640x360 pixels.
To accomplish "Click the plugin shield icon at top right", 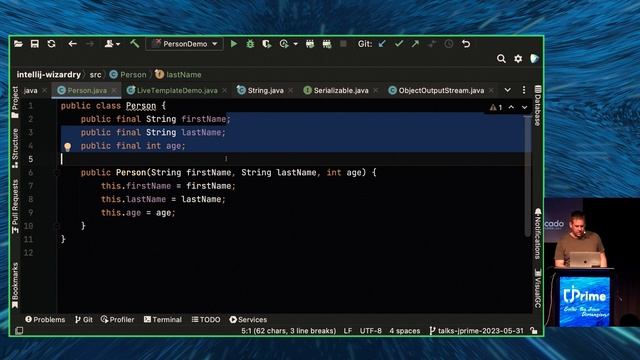I will (534, 59).
